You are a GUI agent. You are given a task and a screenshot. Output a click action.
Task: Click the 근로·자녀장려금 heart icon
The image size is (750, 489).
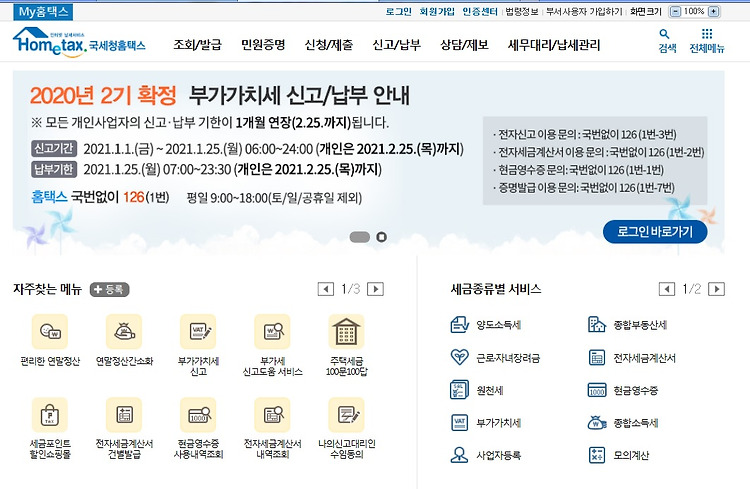click(460, 357)
